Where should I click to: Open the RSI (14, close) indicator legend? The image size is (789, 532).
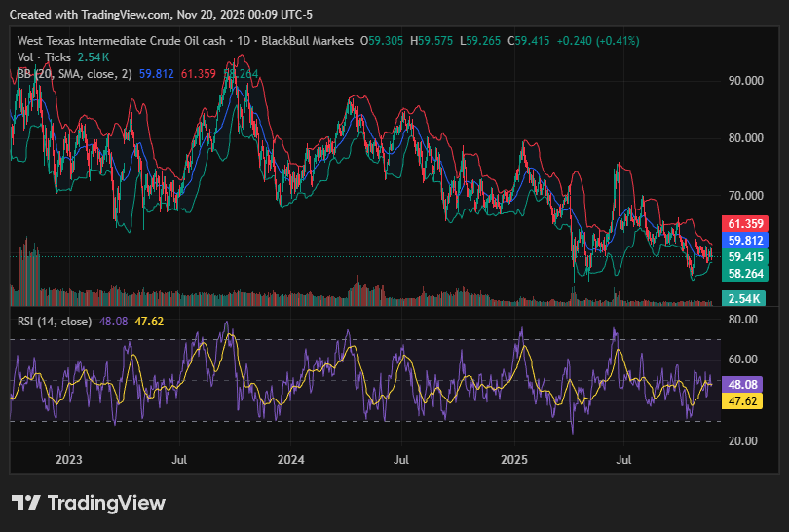[x=56, y=321]
